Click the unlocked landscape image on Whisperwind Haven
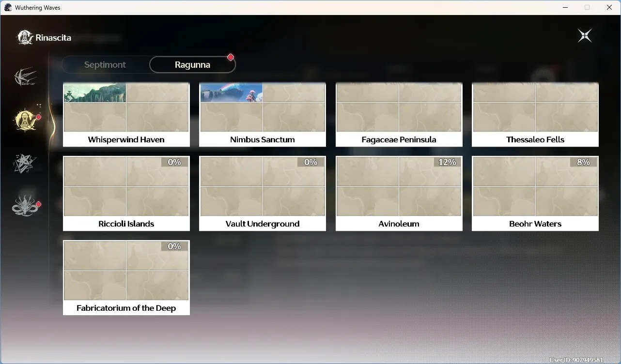 click(95, 93)
